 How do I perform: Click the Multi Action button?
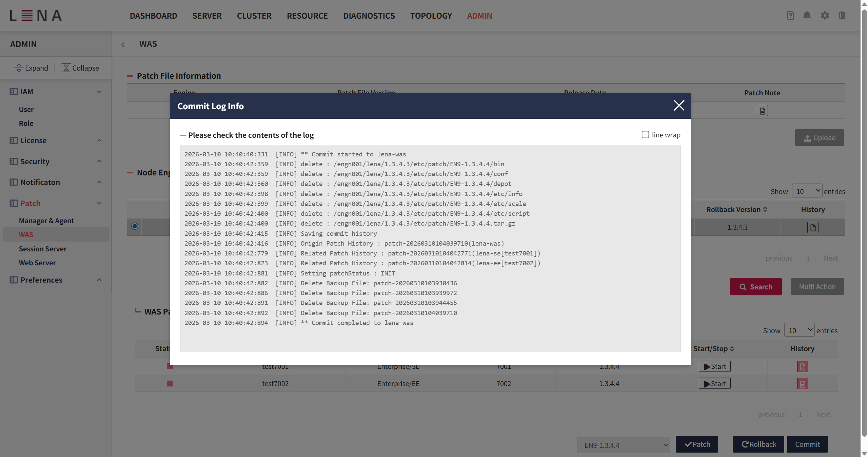point(817,287)
